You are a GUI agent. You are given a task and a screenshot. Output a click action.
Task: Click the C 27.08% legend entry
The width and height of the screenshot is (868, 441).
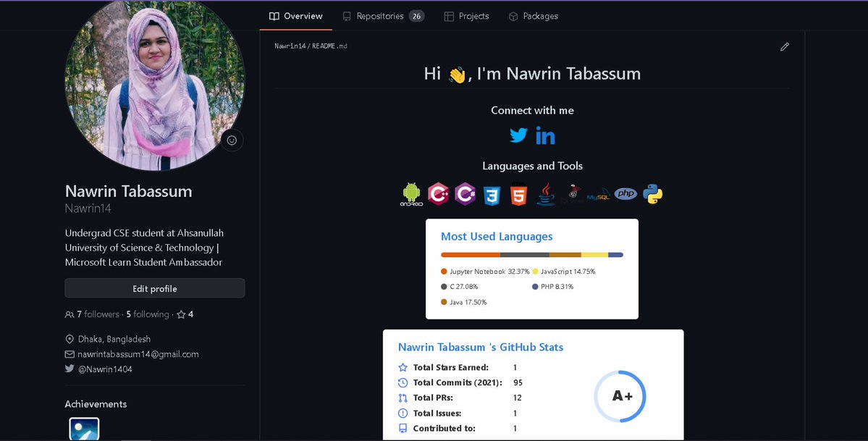[460, 287]
